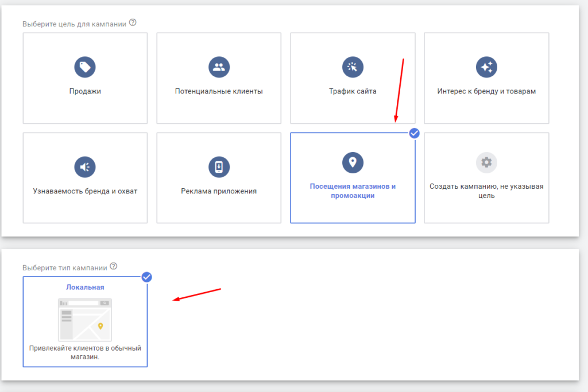Image resolution: width=588 pixels, height=392 pixels.
Task: Click Посещения магазинов и промоакции label
Action: point(353,191)
